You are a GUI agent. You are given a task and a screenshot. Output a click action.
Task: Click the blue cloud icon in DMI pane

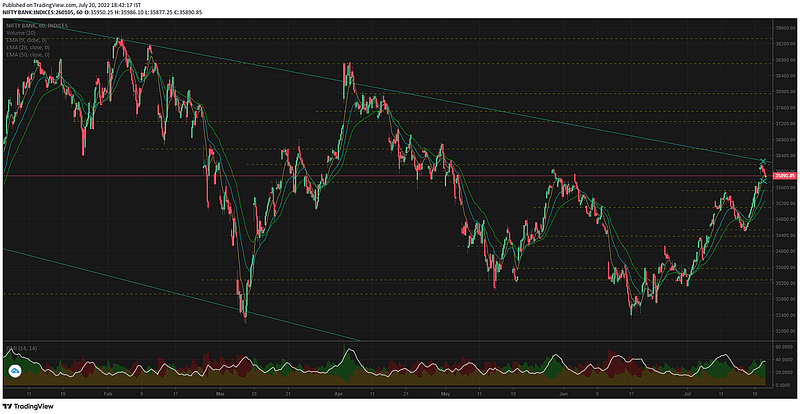(14, 373)
